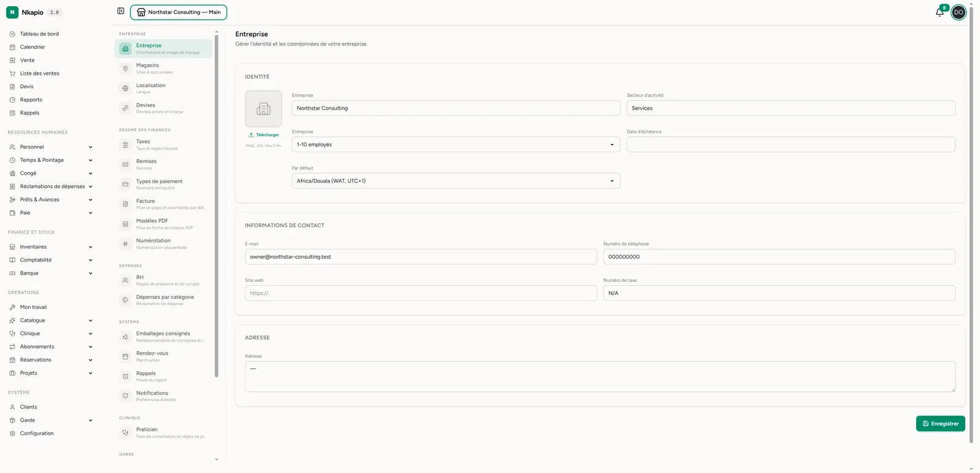Click the Notifications bell-off icon in settings
The height and width of the screenshot is (473, 980).
pyautogui.click(x=126, y=396)
